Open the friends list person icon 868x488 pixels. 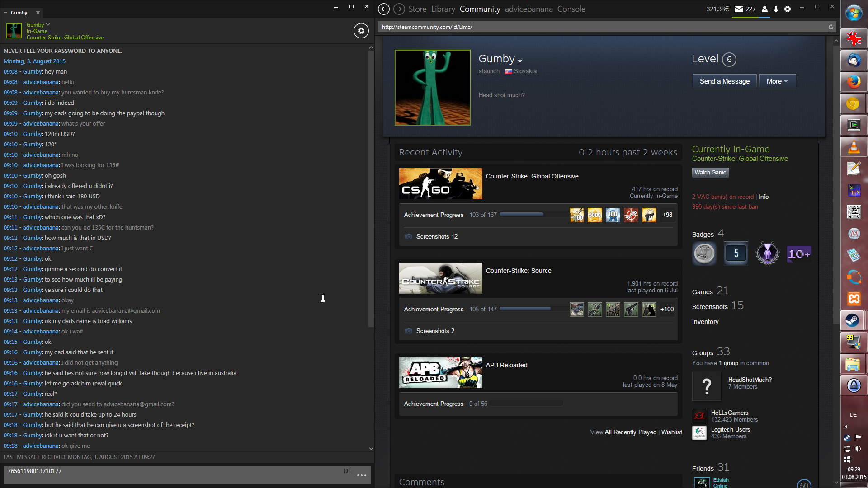(764, 9)
